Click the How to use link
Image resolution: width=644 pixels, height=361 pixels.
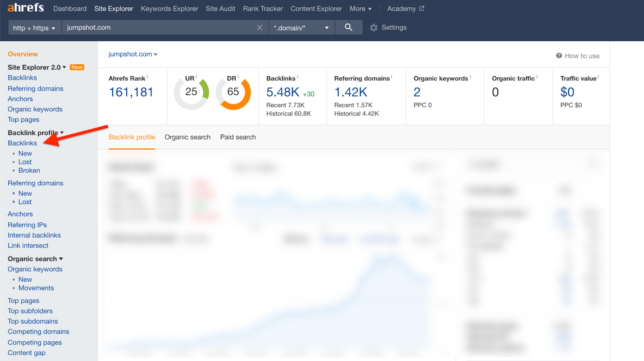582,56
